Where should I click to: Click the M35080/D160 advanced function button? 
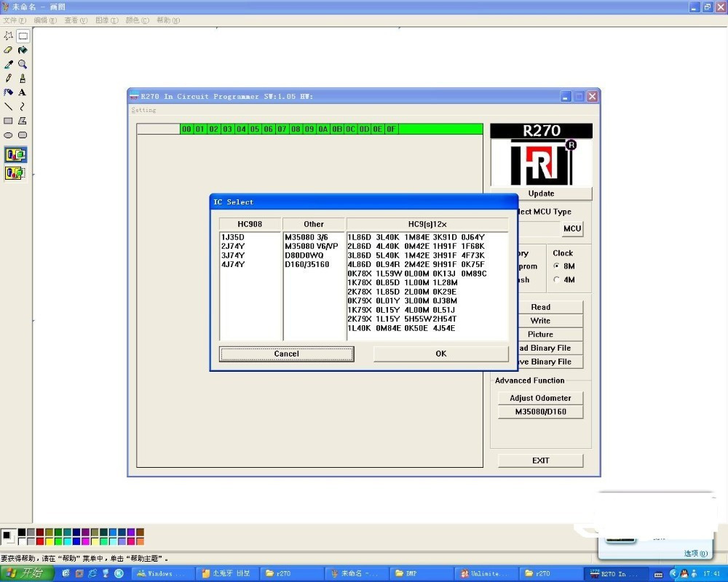pos(540,411)
